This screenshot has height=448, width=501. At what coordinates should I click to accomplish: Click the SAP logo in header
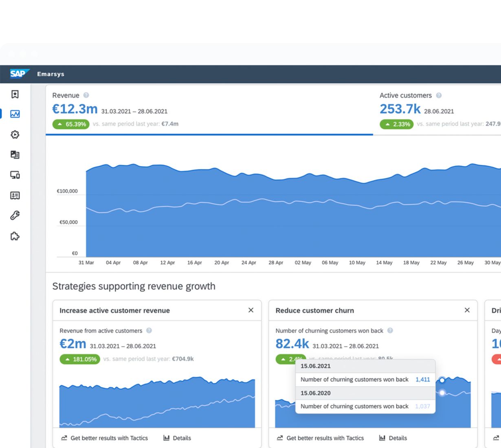(x=19, y=74)
